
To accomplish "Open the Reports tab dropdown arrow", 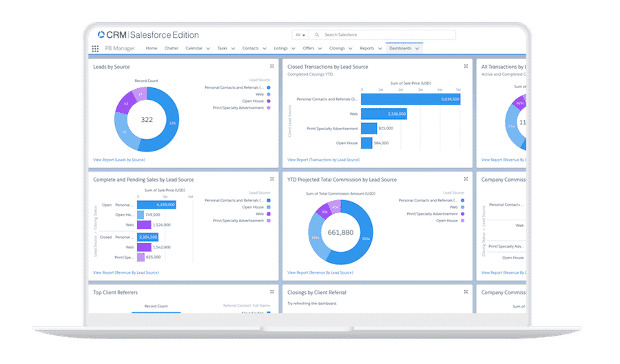I will [x=380, y=49].
